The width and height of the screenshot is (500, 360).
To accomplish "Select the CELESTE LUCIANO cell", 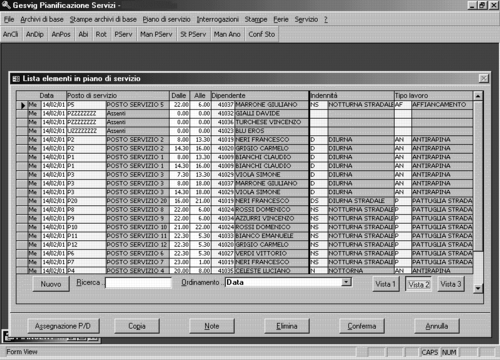I will pyautogui.click(x=271, y=271).
